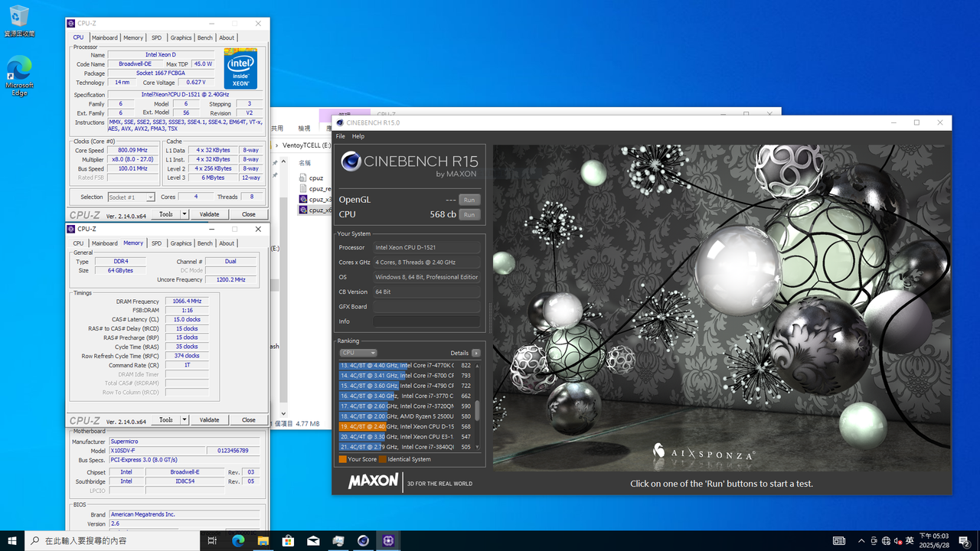Viewport: 980px width, 551px height.
Task: Expand Tools dropdown arrow in top CPU-Z window
Action: tap(185, 214)
